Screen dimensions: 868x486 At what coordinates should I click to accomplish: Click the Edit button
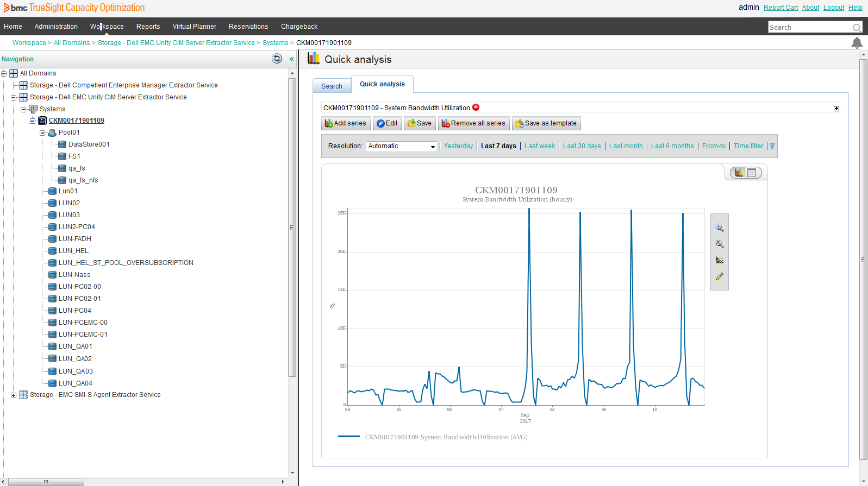pyautogui.click(x=387, y=123)
